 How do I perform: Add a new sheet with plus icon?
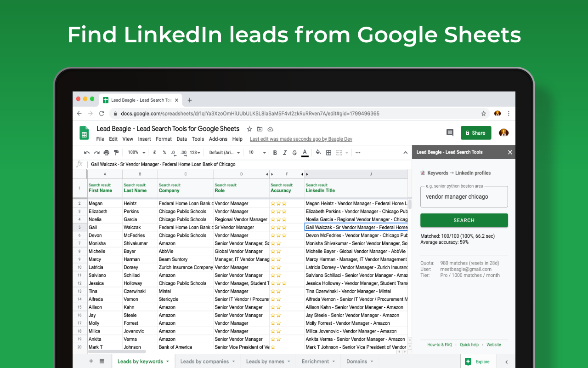click(x=91, y=361)
